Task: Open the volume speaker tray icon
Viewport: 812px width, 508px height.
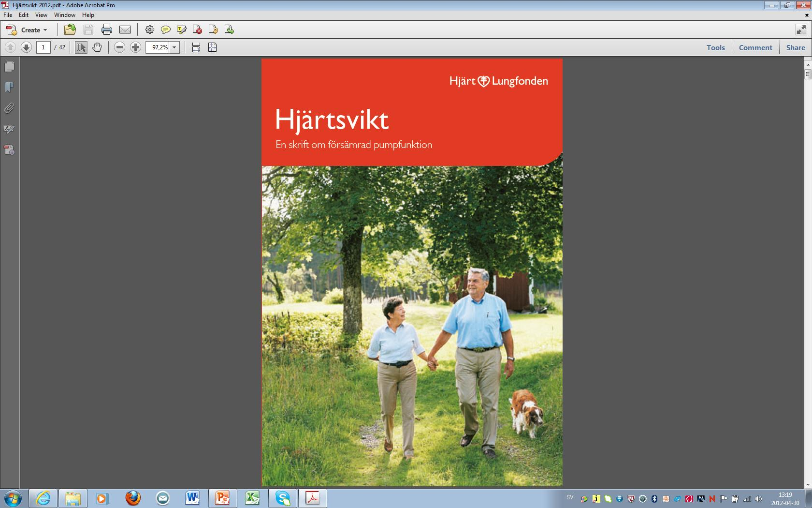Action: (759, 499)
